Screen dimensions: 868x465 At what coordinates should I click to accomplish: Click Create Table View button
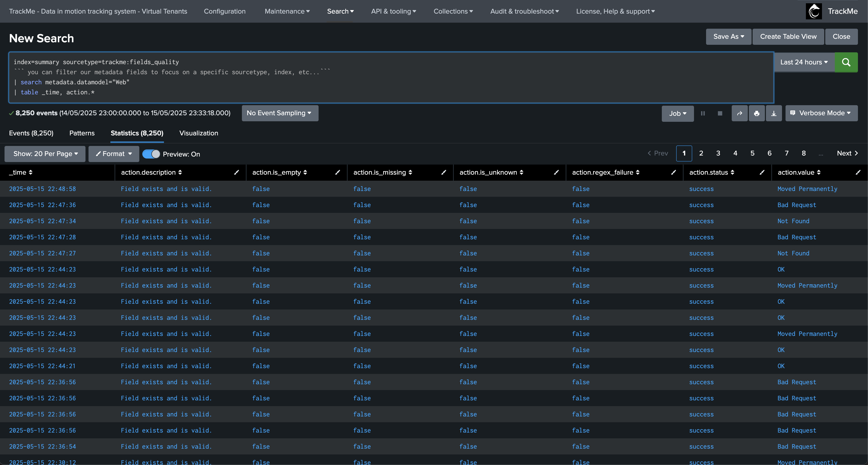(788, 36)
